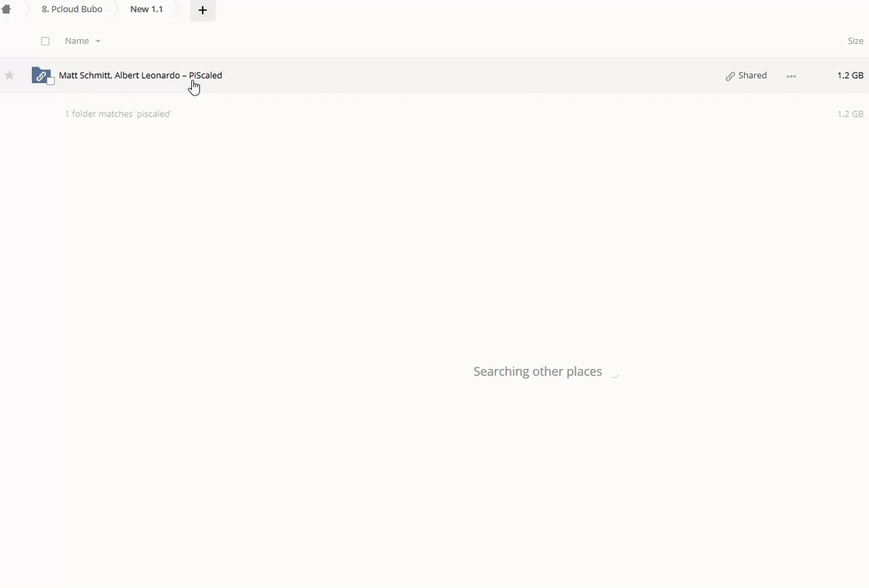Viewport: 869px width, 588px height.
Task: Toggle the sort arrow beside Name
Action: tap(98, 42)
